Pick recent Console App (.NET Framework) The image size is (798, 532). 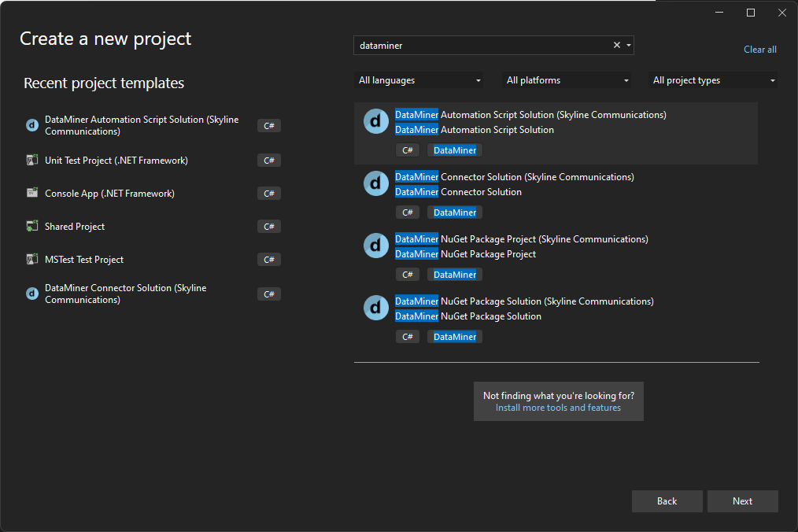point(109,194)
